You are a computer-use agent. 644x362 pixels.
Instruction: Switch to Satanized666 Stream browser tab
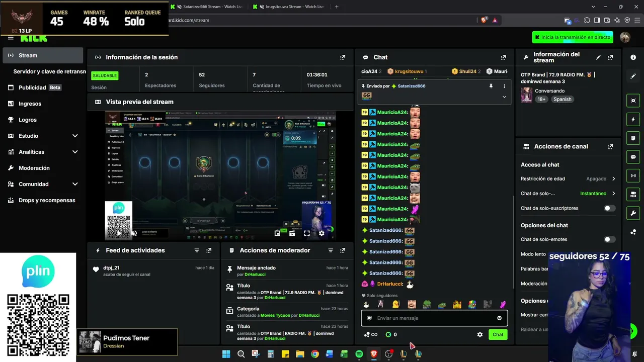click(x=206, y=7)
